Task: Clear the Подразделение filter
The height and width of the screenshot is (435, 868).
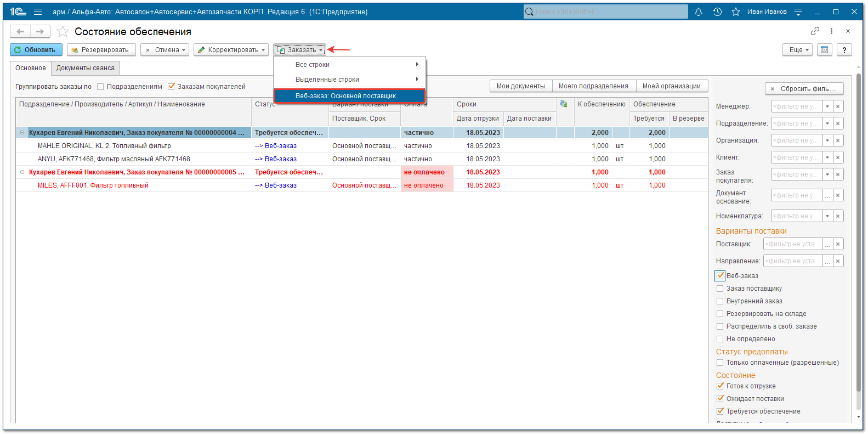Action: 838,123
